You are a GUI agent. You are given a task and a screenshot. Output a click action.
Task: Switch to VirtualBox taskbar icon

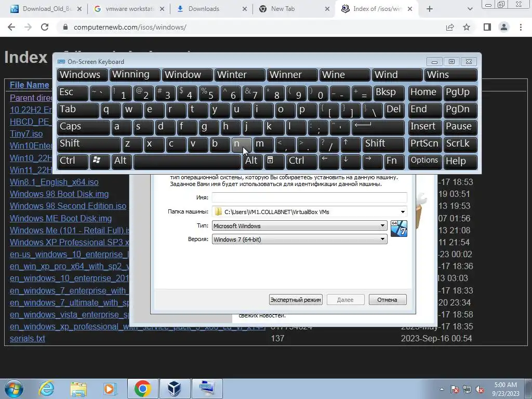point(175,389)
